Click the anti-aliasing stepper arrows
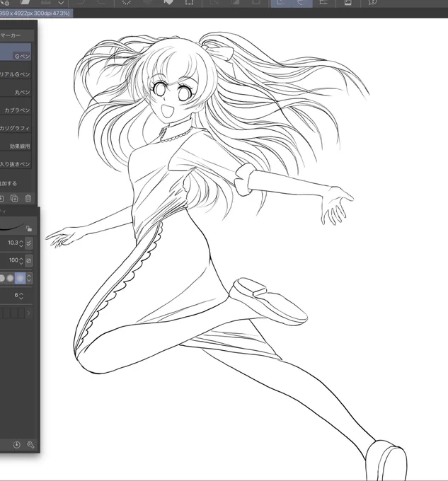Image resolution: width=448 pixels, height=481 pixels. (29, 278)
